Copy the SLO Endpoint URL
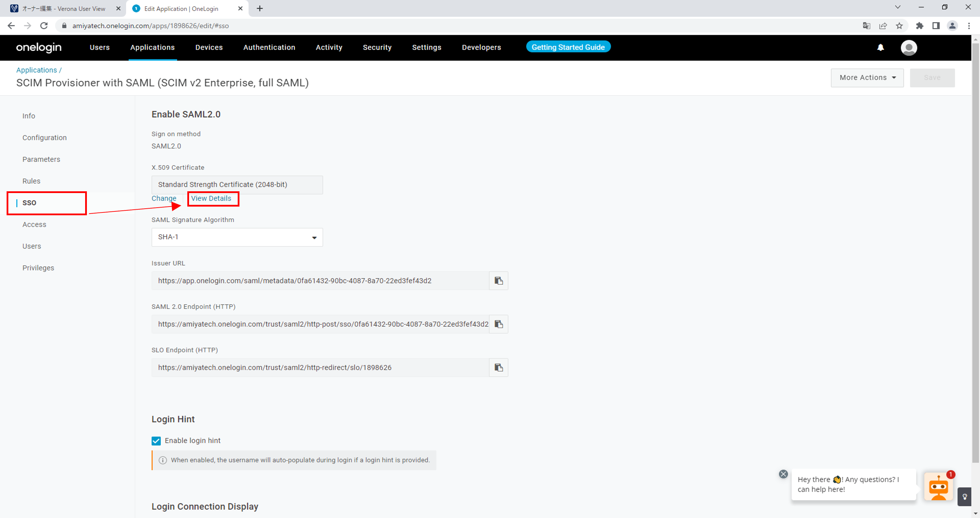Image resolution: width=980 pixels, height=518 pixels. (x=498, y=368)
